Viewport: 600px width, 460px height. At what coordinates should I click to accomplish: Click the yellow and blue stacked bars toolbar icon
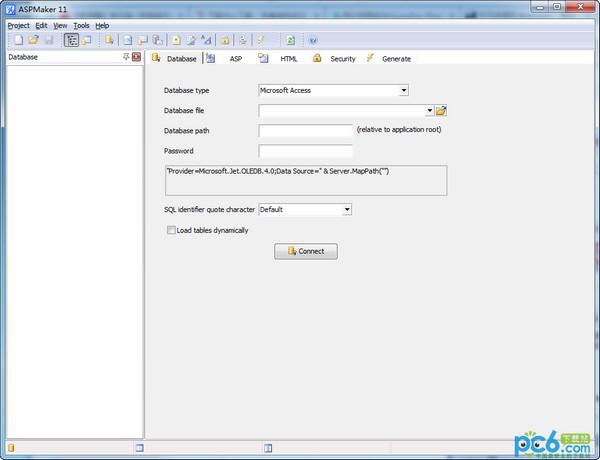(243, 40)
